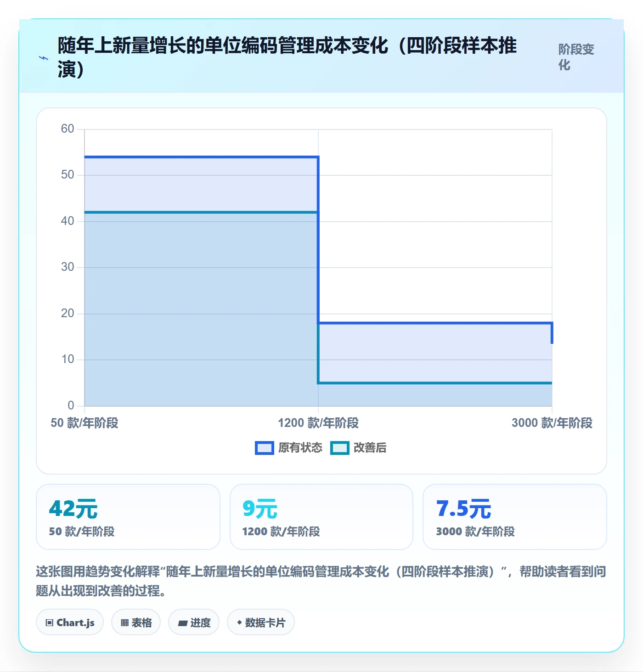Click the 3000 款/年阶段 x-axis label

click(x=552, y=423)
